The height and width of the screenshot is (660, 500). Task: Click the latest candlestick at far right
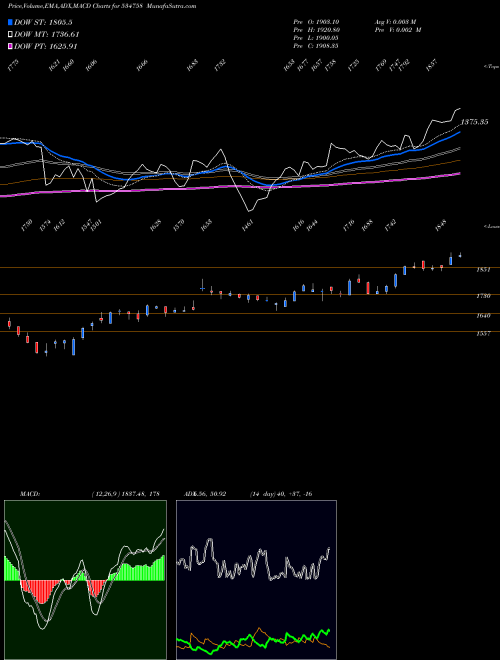click(x=460, y=255)
